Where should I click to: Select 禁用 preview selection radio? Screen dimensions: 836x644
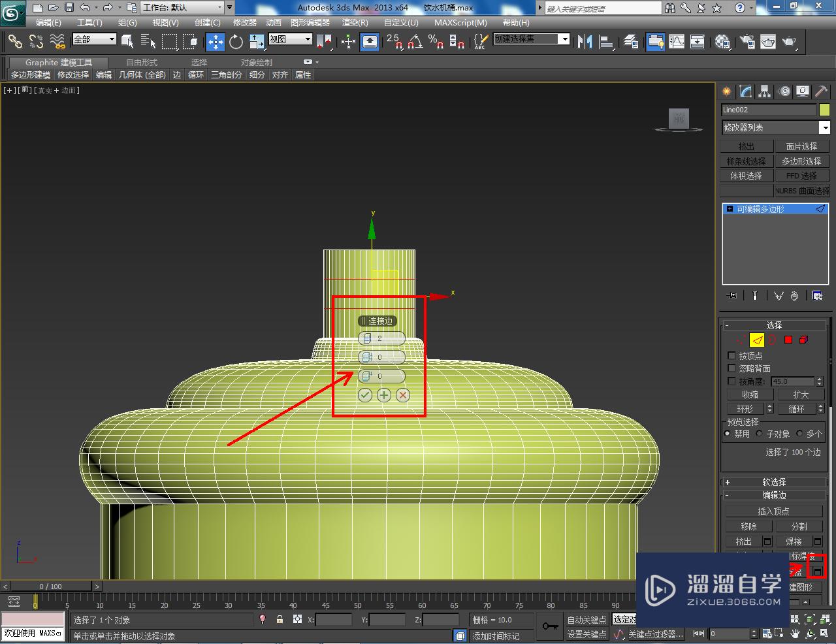click(728, 434)
